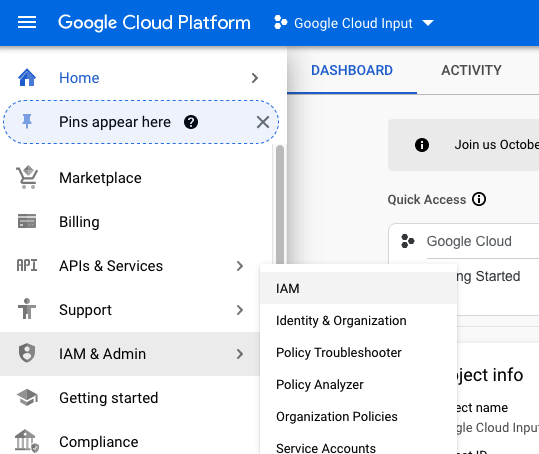539x454 pixels.
Task: Choose IAM in the submenu
Action: tap(359, 288)
